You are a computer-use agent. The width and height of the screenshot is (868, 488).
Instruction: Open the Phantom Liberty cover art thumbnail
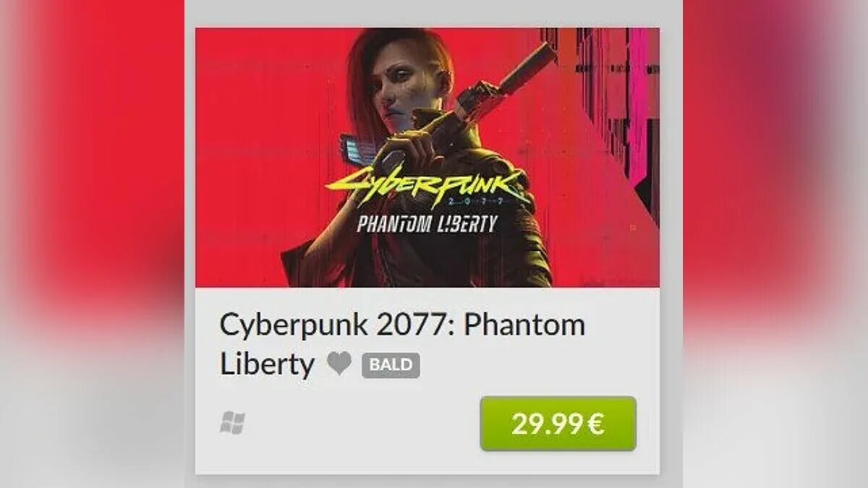[427, 158]
